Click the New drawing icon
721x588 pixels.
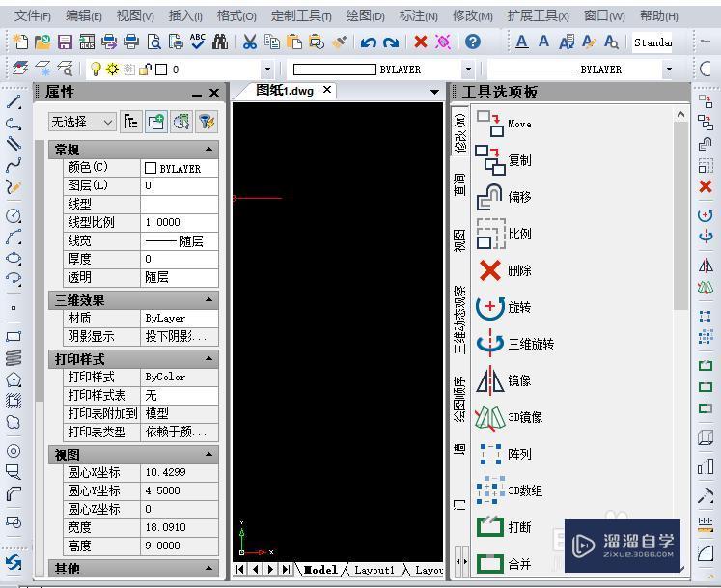pos(20,42)
